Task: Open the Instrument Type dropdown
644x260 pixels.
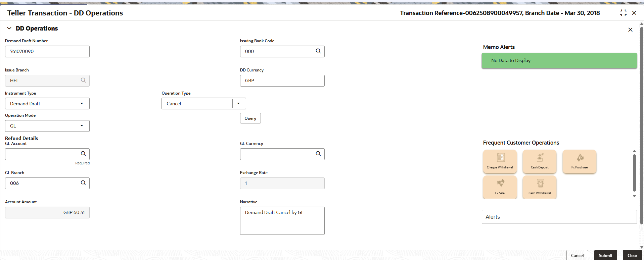Action: click(x=47, y=103)
